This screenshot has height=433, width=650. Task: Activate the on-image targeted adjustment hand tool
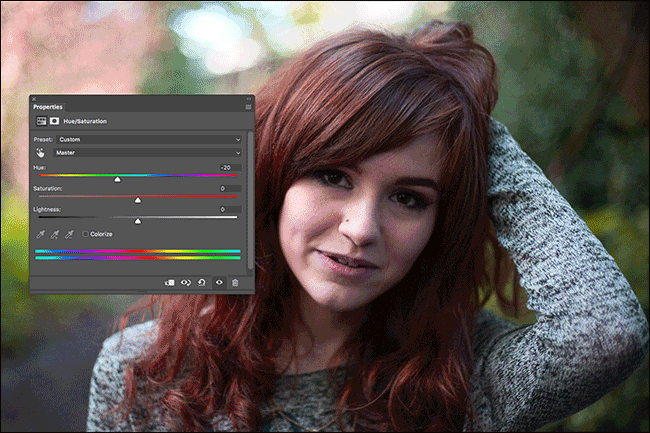(40, 153)
